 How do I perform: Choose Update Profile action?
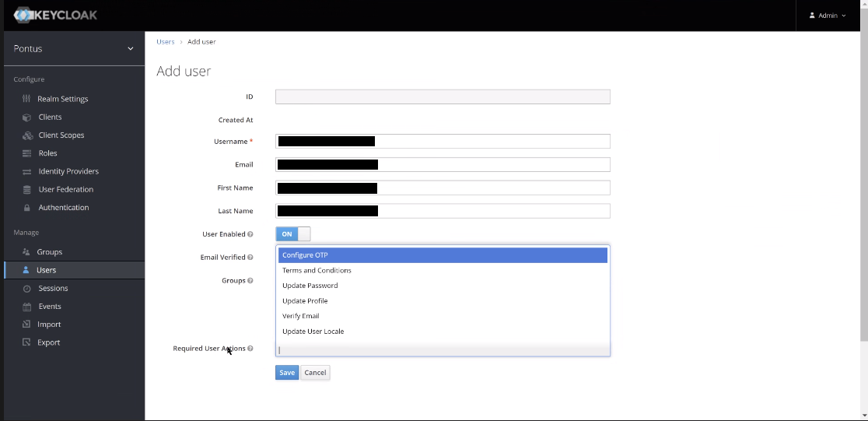click(x=443, y=301)
